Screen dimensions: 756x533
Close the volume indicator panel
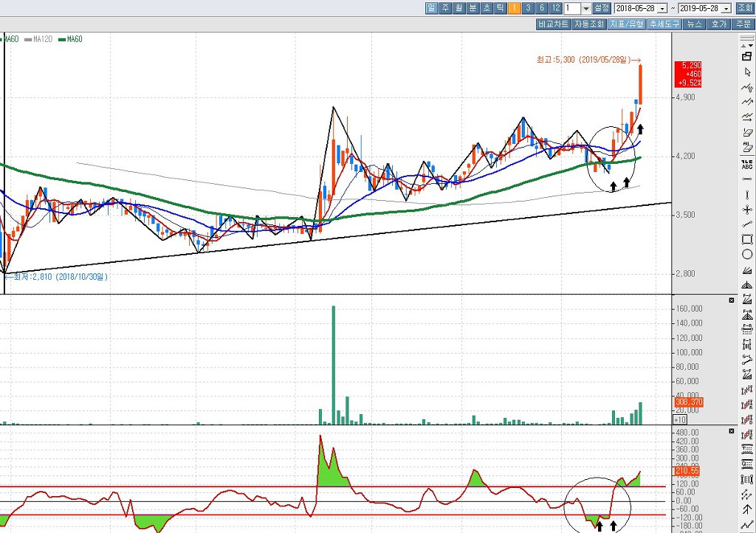click(732, 300)
